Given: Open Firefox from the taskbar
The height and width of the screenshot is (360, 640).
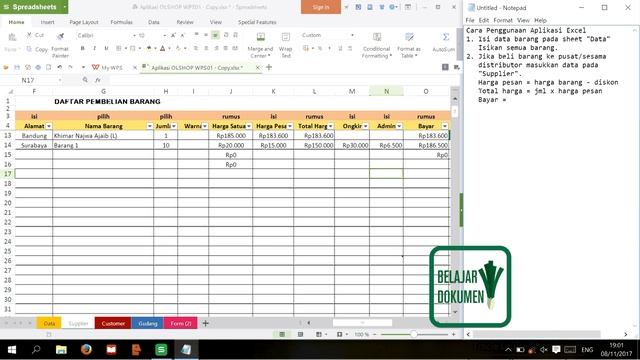Looking at the screenshot, I should click(86, 350).
